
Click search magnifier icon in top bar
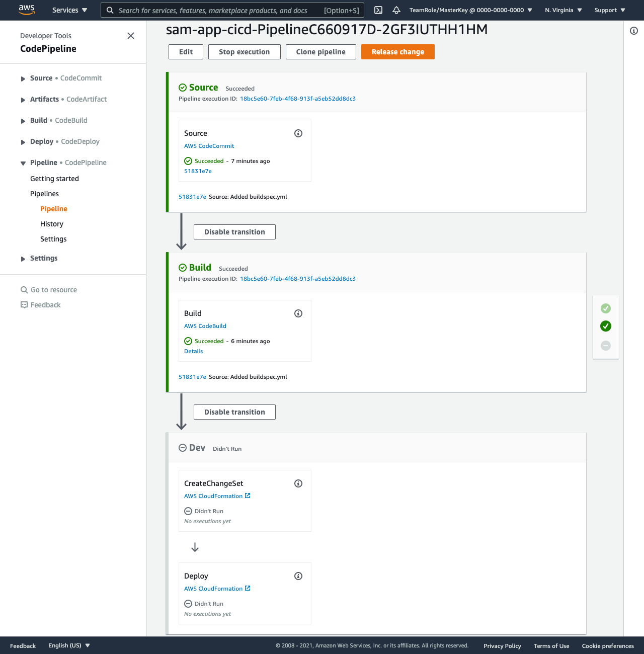[x=110, y=10]
